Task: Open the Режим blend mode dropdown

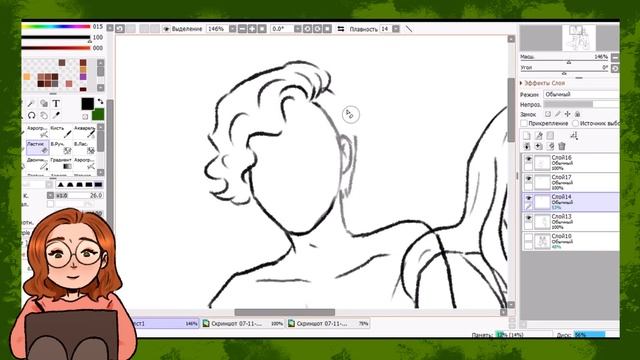Action: tap(581, 94)
